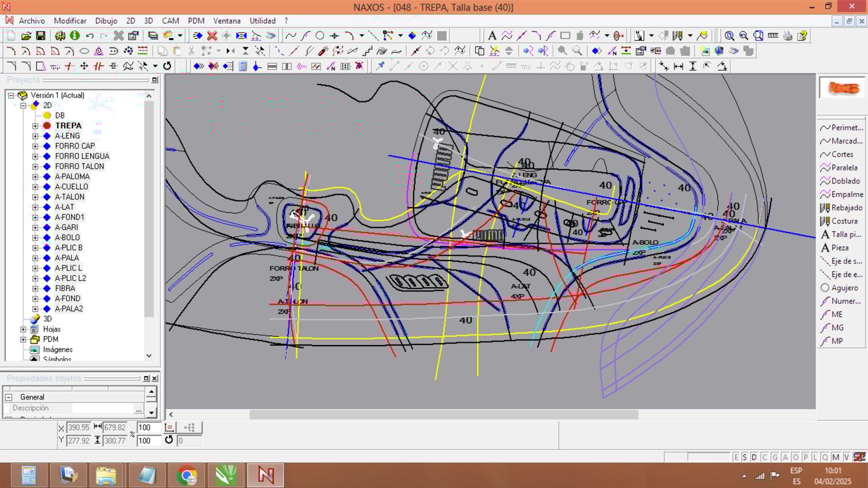Viewport: 868px width, 488px height.
Task: Select the Text tool 'A' in top toolbar
Action: tap(492, 36)
